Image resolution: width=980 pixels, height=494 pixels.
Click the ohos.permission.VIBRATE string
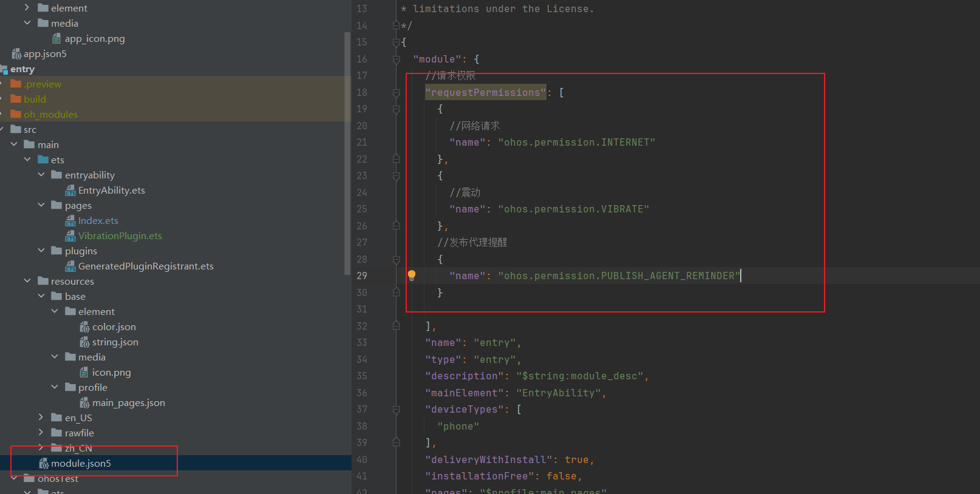click(574, 209)
